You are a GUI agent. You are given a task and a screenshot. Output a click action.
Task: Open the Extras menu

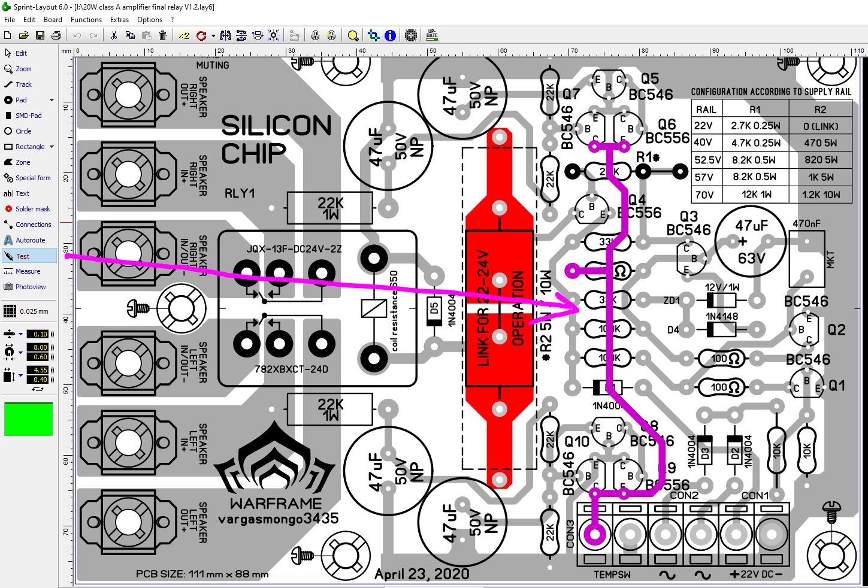coord(119,19)
